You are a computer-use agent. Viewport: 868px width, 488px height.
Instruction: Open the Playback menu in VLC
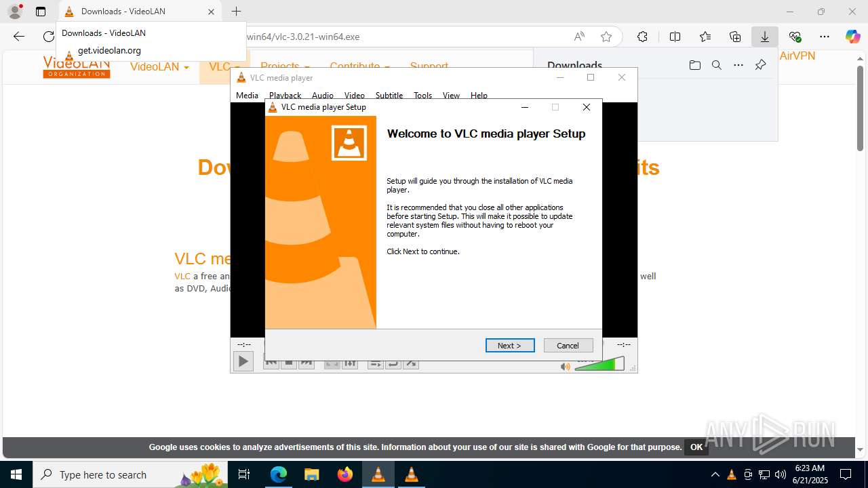tap(285, 96)
